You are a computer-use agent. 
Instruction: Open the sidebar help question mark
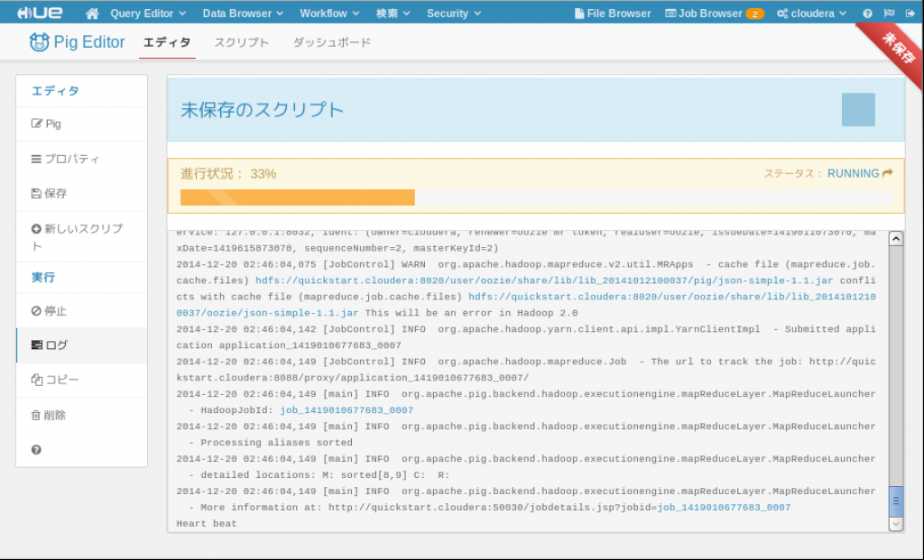36,450
